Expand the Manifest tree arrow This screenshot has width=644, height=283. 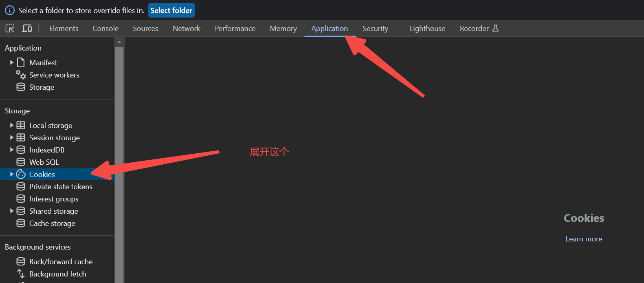point(12,62)
